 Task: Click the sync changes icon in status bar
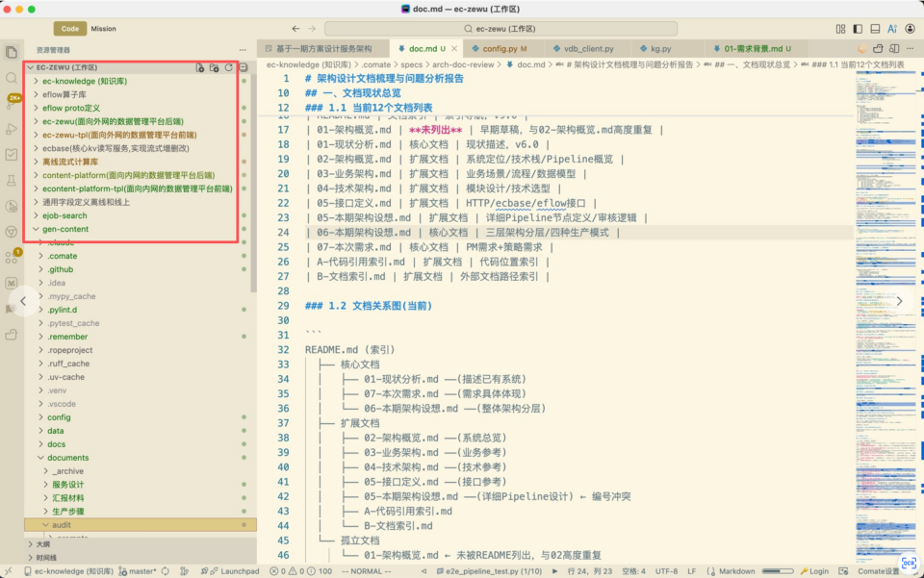(x=166, y=571)
